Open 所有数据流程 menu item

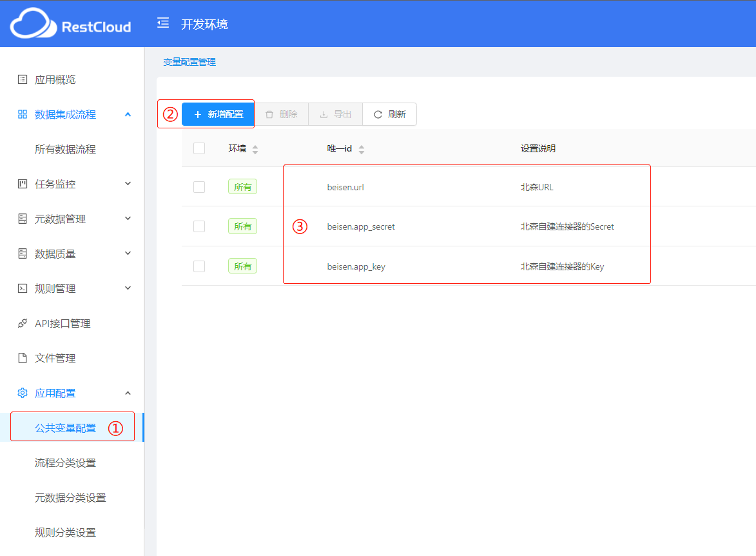(x=65, y=149)
